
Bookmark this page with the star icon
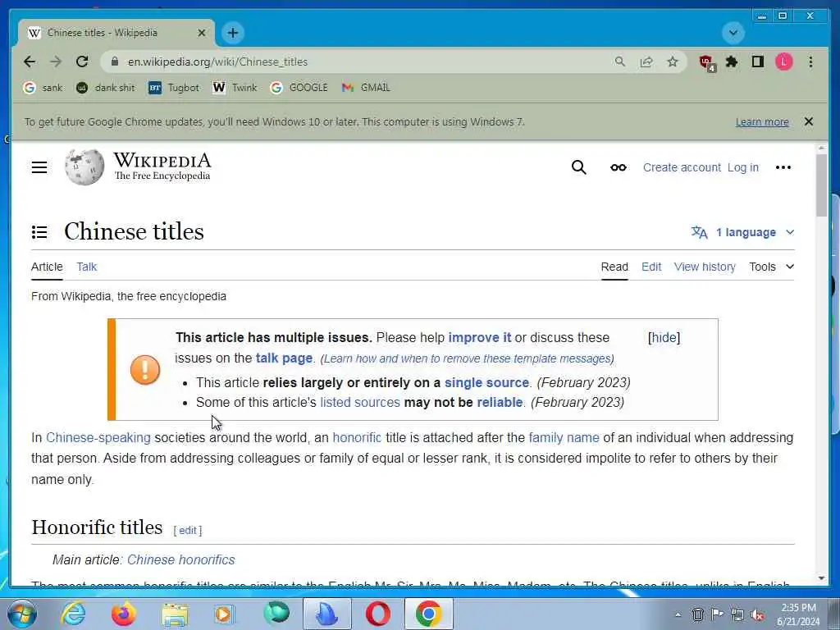pyautogui.click(x=673, y=62)
